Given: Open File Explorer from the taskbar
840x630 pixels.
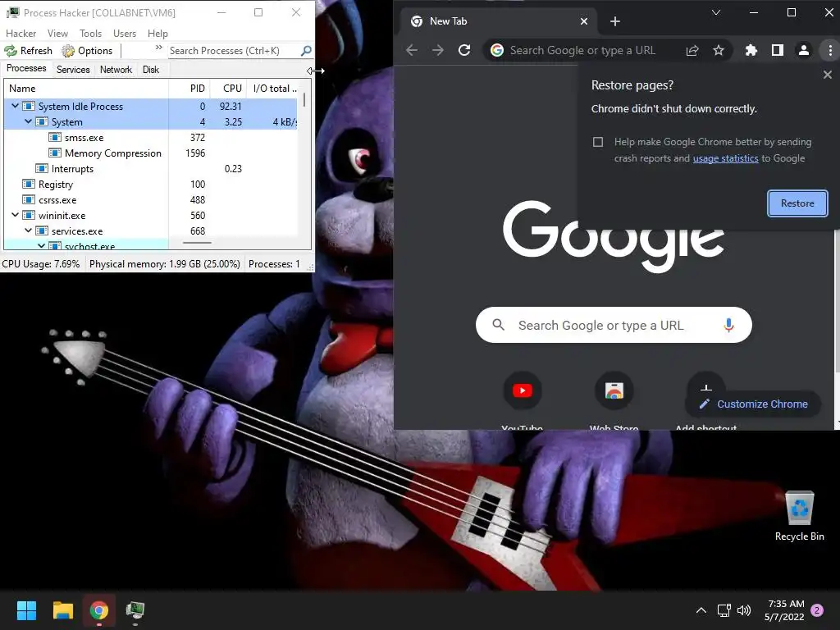Looking at the screenshot, I should 62,610.
